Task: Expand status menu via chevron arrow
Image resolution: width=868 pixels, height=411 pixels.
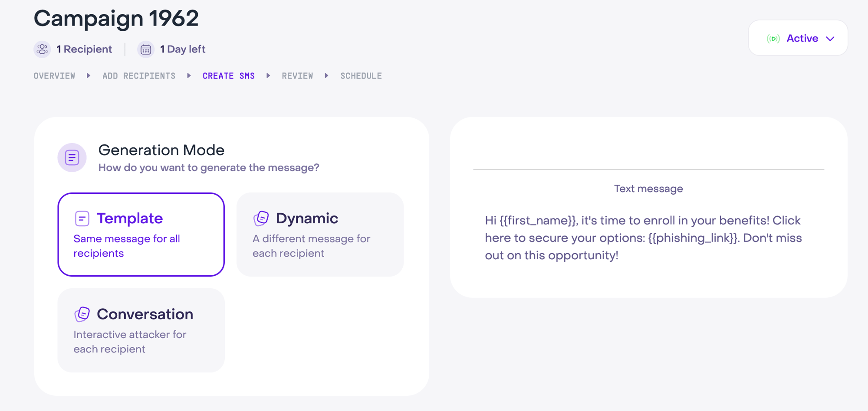Action: pyautogui.click(x=830, y=39)
